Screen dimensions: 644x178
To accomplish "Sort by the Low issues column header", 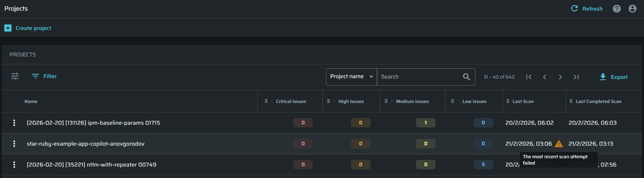I will click(474, 101).
